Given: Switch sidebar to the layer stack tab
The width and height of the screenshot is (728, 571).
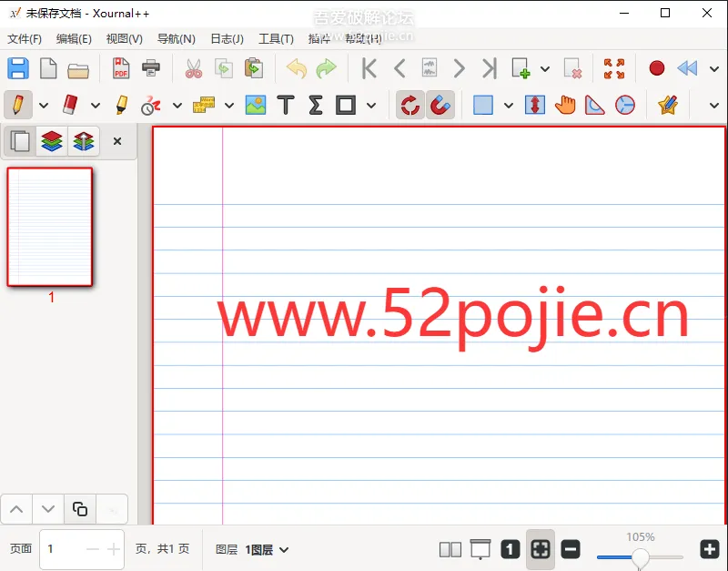Looking at the screenshot, I should 52,141.
